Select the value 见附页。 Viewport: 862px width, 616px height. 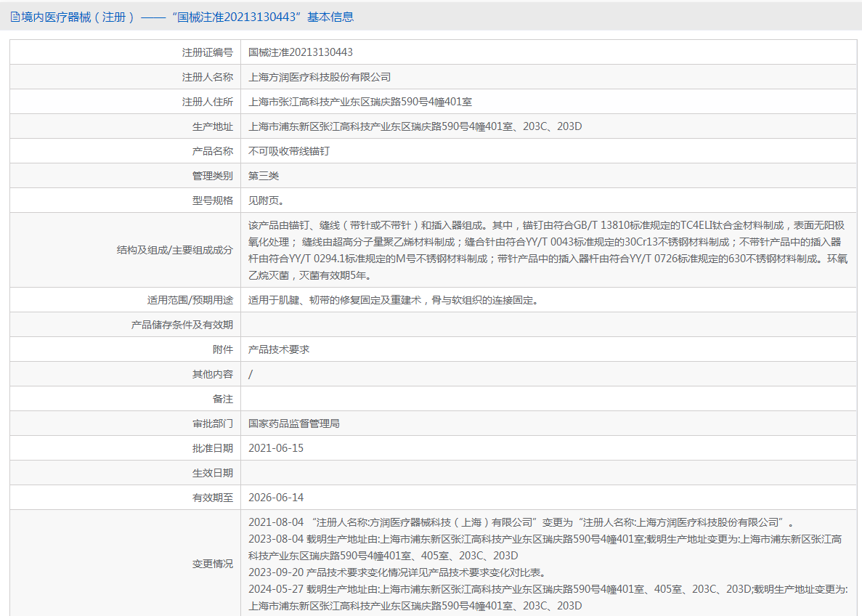point(267,200)
